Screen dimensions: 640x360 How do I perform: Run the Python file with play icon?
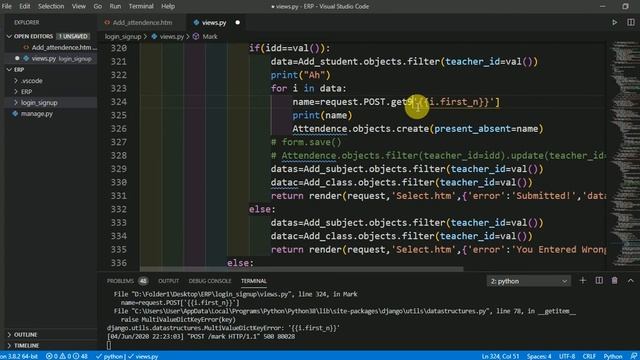tap(614, 22)
